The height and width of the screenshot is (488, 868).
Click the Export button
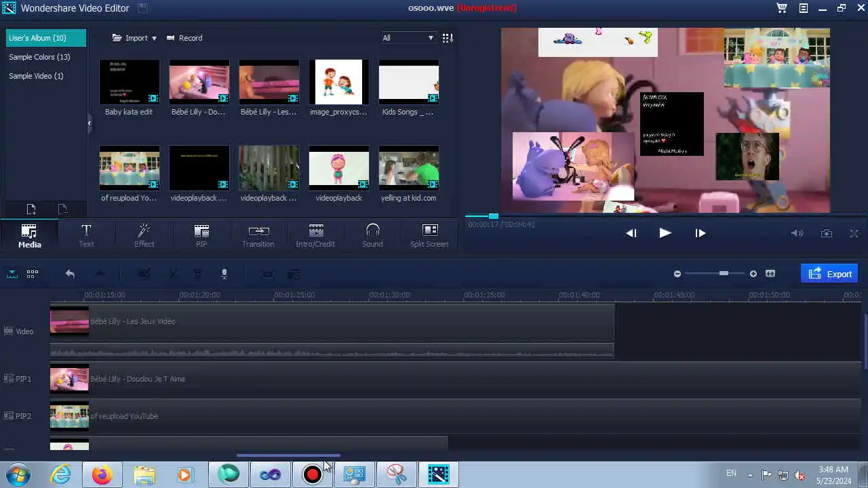(x=829, y=274)
